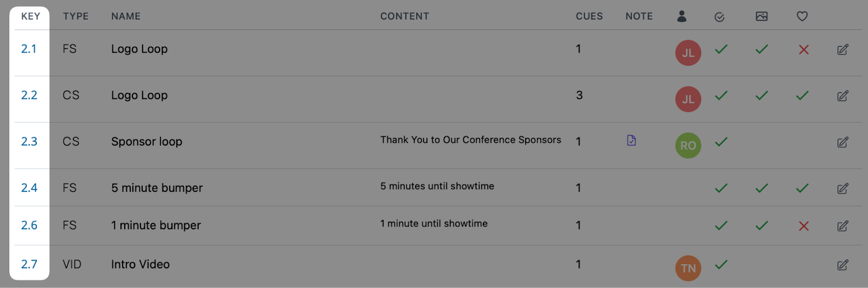Click the heart icon column header

[x=802, y=16]
